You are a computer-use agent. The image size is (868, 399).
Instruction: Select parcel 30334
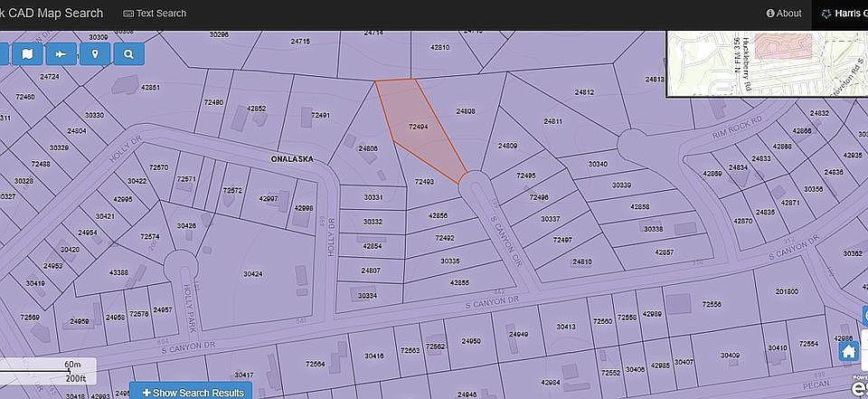pos(367,296)
